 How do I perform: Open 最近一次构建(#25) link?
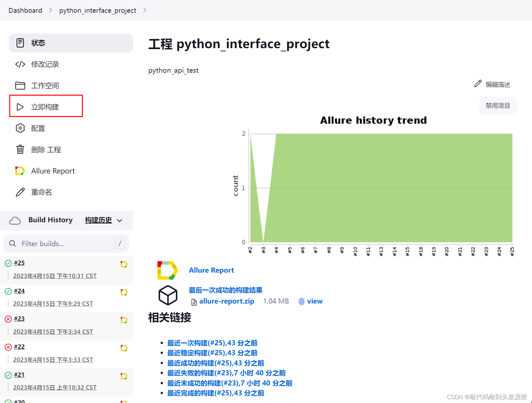tap(212, 343)
